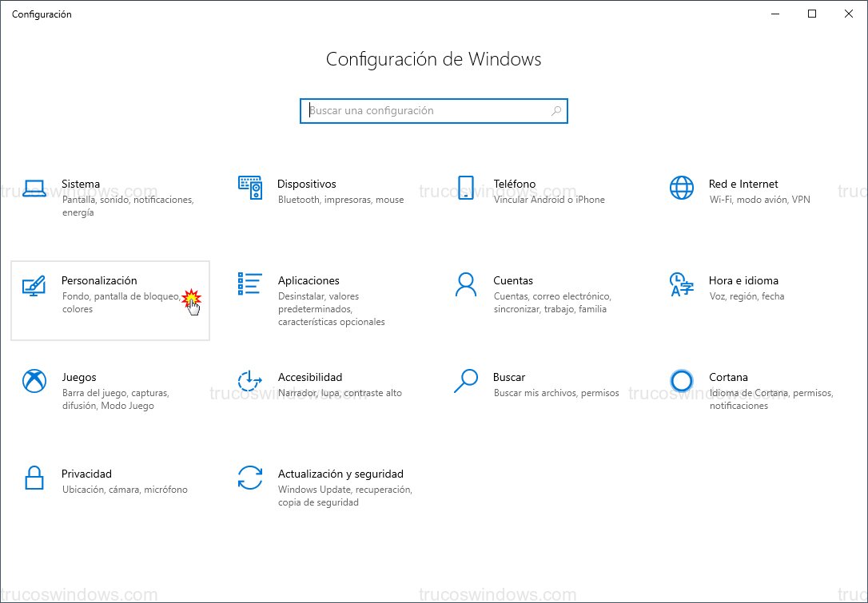Minimize the Configuración window
Screen dimensions: 868x603
[774, 14]
